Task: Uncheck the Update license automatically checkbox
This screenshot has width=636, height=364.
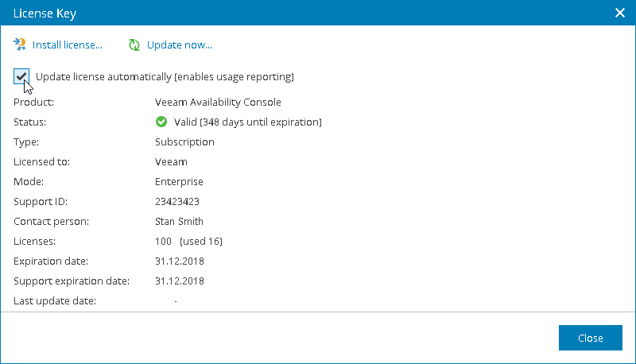Action: click(21, 76)
